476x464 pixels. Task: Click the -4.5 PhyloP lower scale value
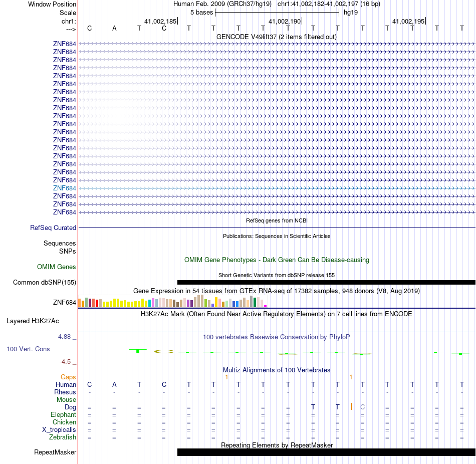pos(65,362)
